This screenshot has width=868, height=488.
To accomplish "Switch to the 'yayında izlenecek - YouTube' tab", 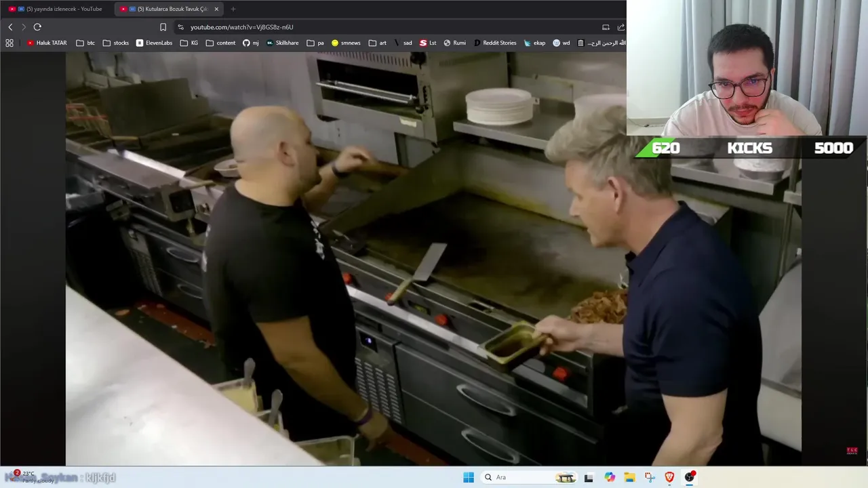I will click(x=56, y=9).
